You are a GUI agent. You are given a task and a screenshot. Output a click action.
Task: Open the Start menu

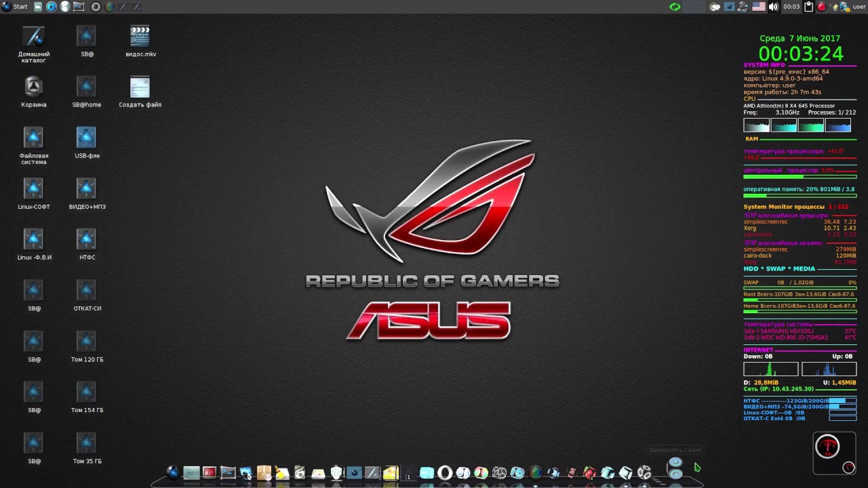pyautogui.click(x=15, y=7)
